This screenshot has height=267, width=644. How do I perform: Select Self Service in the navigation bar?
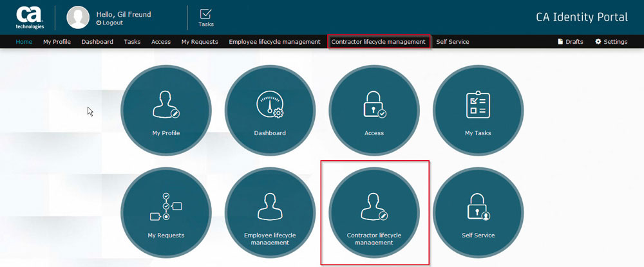[453, 42]
